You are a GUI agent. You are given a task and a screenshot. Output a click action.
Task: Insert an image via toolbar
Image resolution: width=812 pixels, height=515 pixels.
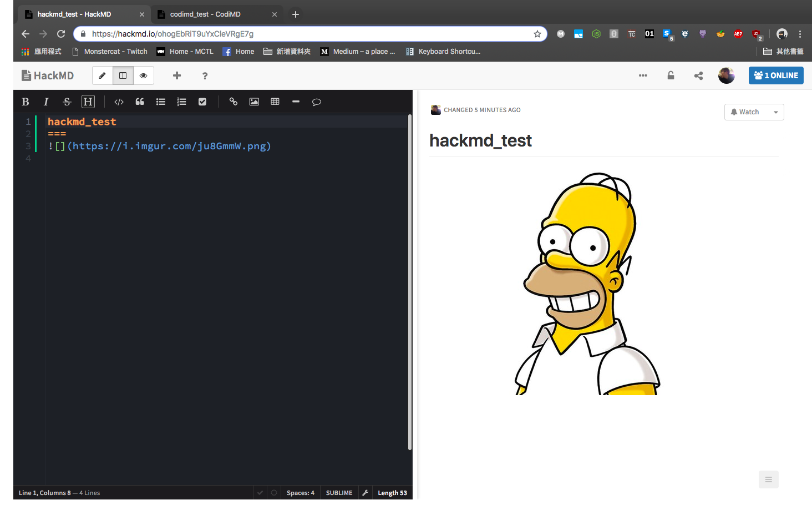(x=254, y=102)
